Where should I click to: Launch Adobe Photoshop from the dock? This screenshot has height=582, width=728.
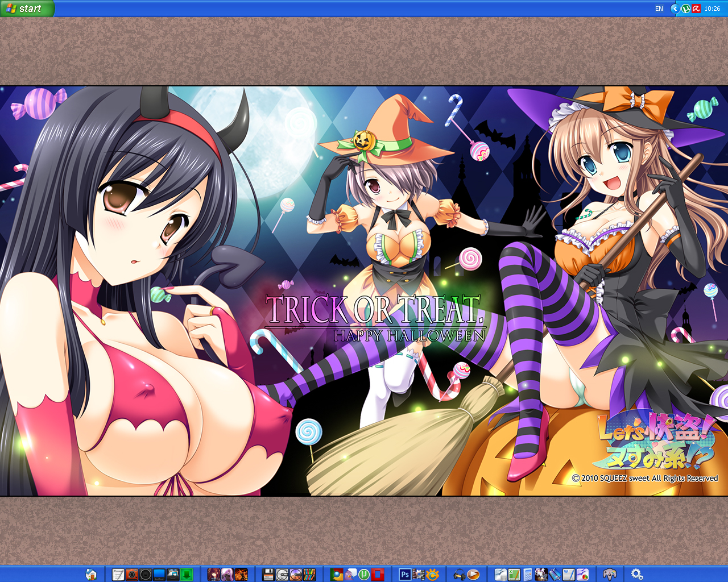405,575
